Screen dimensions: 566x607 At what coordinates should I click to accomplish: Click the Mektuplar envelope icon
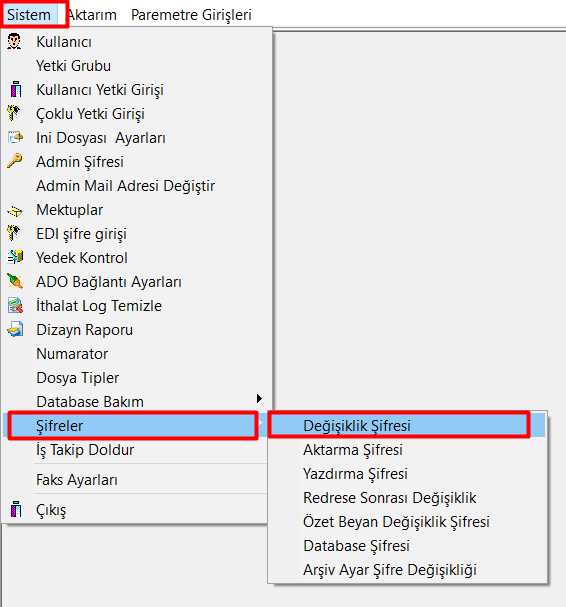(15, 211)
